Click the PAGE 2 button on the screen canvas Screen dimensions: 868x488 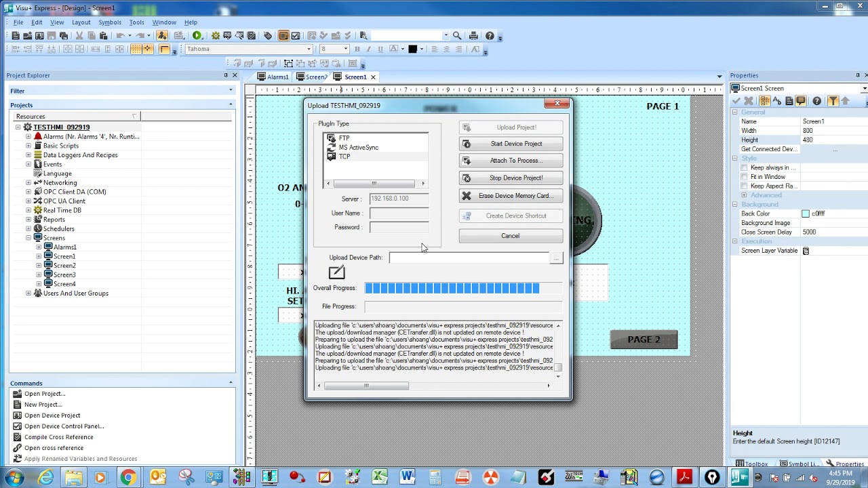(644, 340)
